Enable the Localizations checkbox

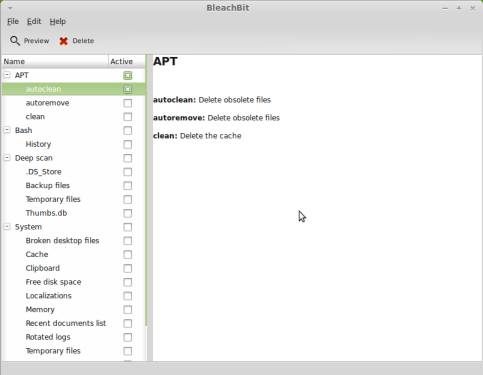[127, 296]
